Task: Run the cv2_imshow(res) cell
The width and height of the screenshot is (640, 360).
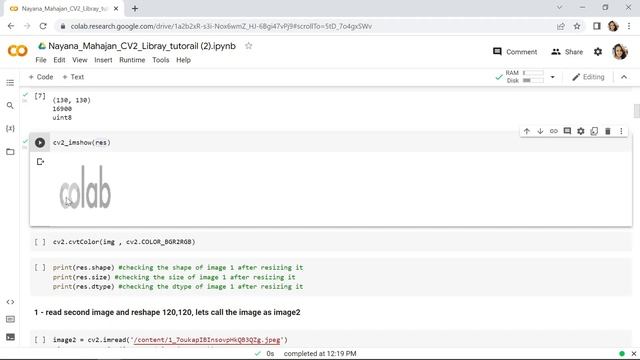Action: (x=40, y=142)
